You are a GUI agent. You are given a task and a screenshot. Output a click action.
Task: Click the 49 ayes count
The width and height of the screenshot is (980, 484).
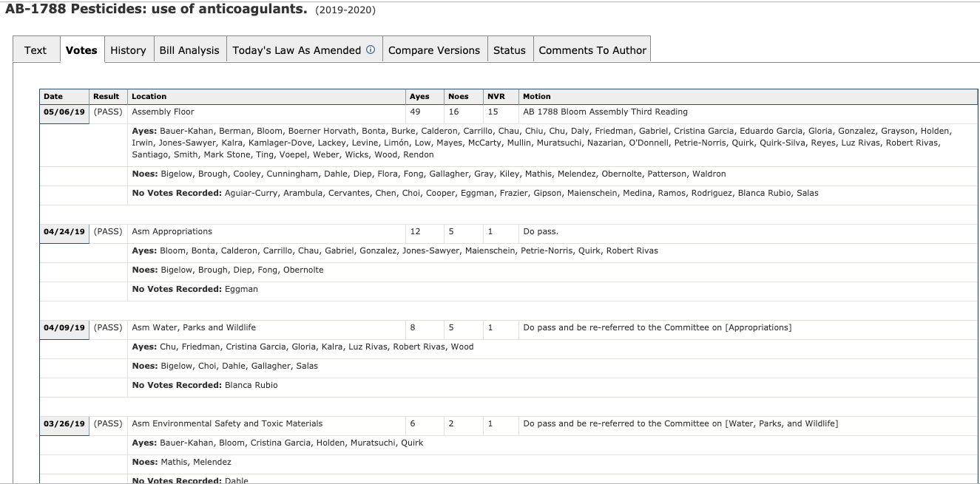tap(415, 112)
